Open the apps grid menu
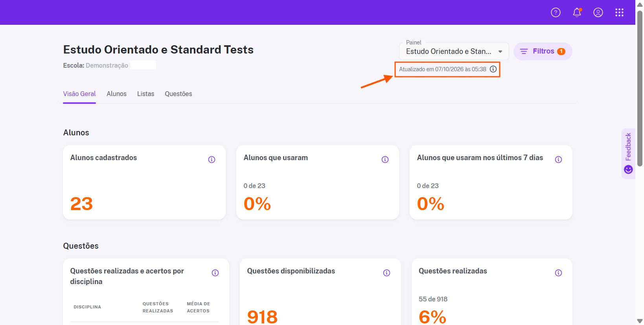 click(x=619, y=13)
